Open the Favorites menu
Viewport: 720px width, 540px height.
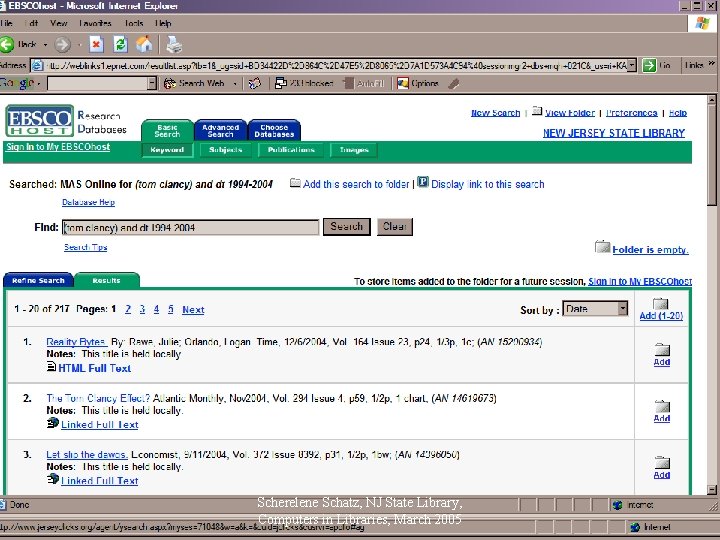coord(95,23)
